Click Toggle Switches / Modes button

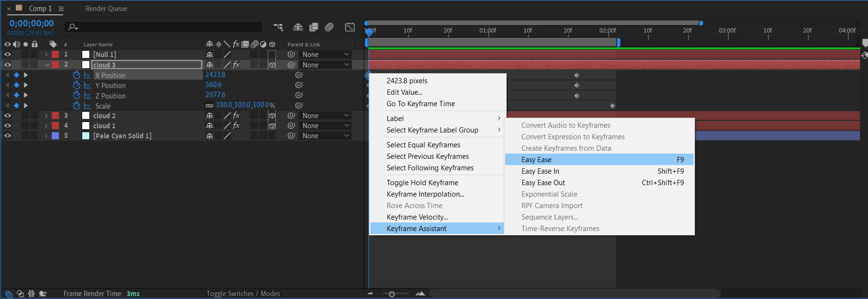[243, 294]
